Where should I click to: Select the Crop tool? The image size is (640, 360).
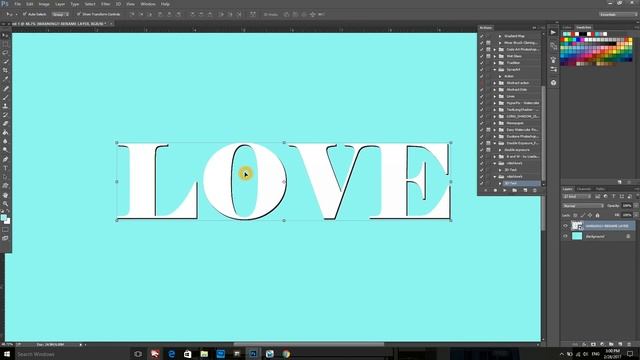tap(5, 70)
